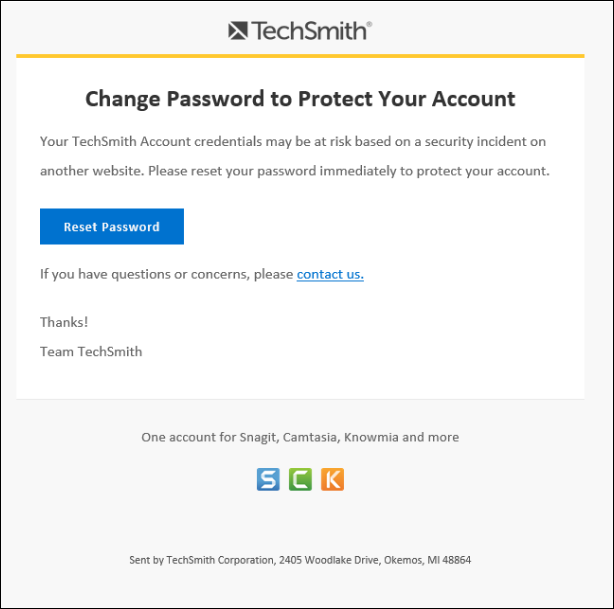
Task: Click the "Please reset your password immediately" line
Action: [295, 171]
